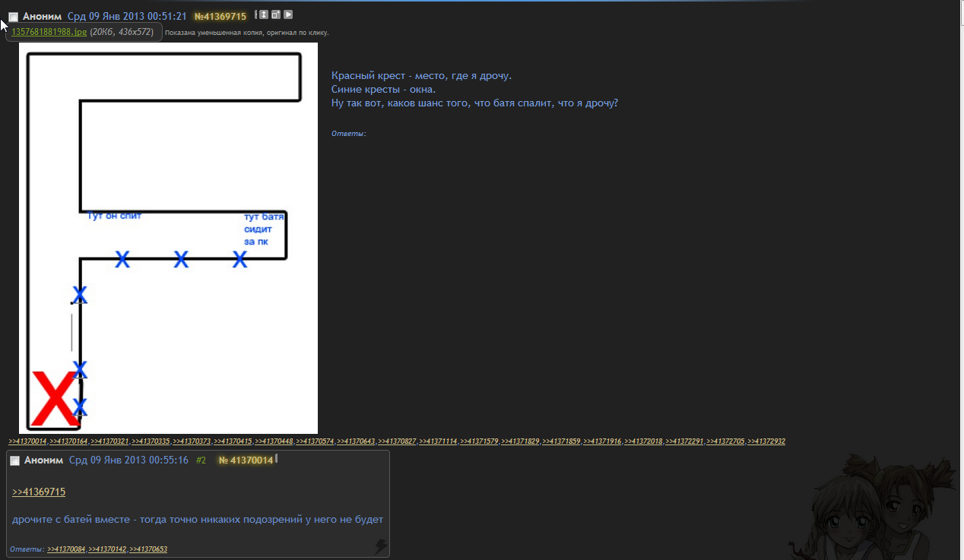Viewport: 964px width, 560px height.
Task: Open the reply link >>41370448
Action: click(x=274, y=441)
